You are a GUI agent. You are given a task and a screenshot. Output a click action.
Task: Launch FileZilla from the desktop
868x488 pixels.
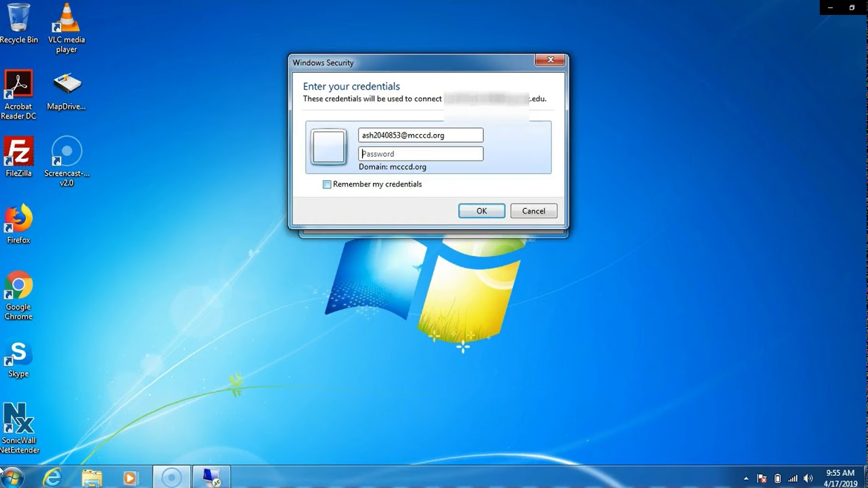pyautogui.click(x=18, y=157)
